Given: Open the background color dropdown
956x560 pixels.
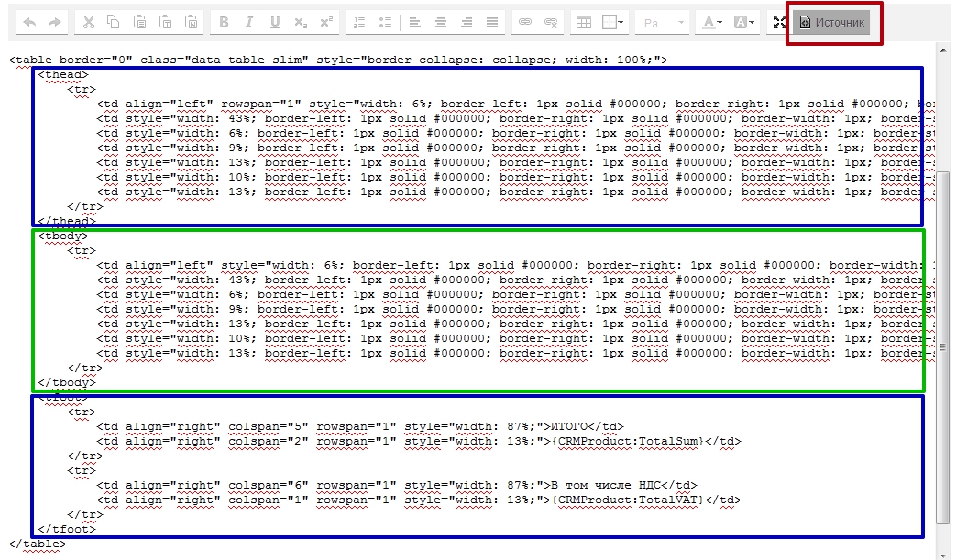Looking at the screenshot, I should point(745,22).
